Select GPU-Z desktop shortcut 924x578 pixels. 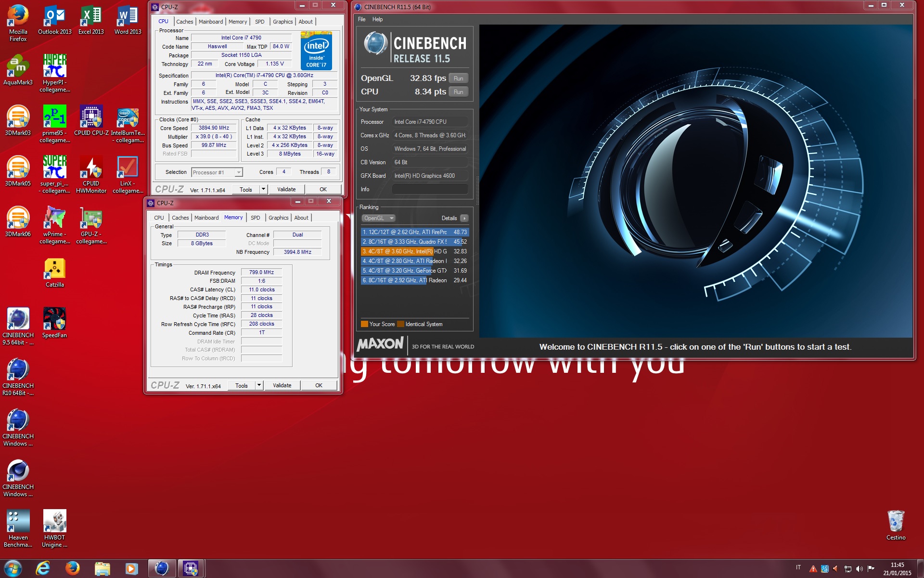pyautogui.click(x=91, y=225)
